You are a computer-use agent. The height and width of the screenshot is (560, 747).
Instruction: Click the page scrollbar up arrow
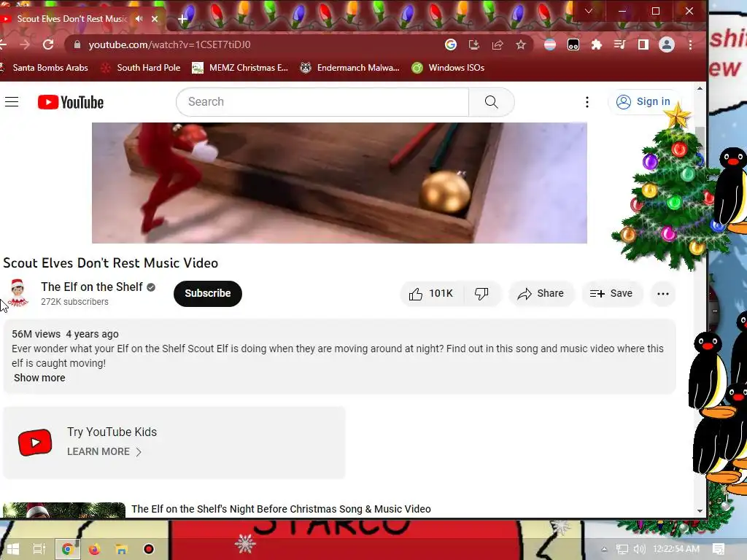coord(700,88)
